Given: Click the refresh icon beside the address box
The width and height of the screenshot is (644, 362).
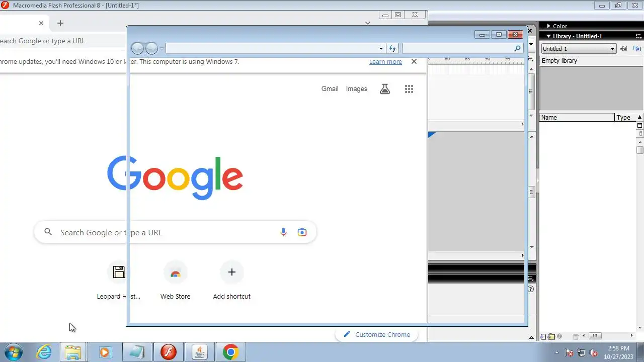Looking at the screenshot, I should (392, 48).
